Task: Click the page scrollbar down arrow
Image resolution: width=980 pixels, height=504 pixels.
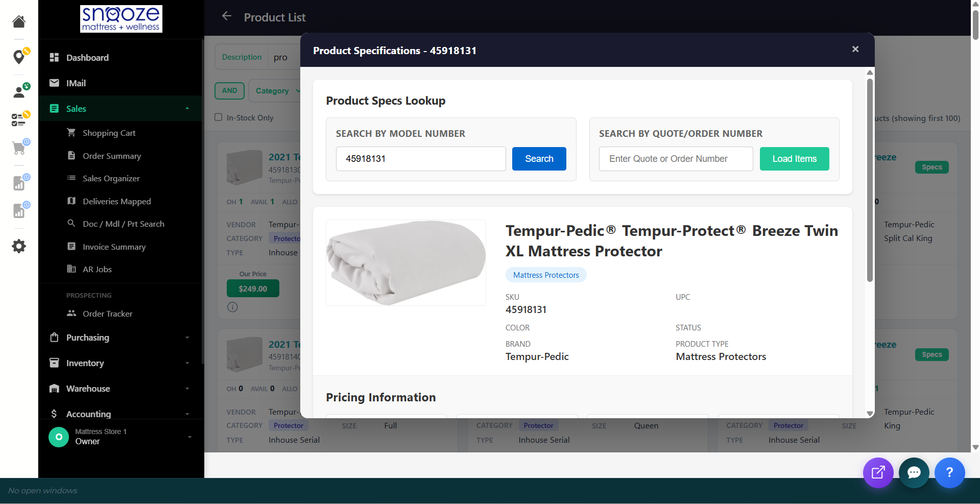Action: [x=975, y=447]
